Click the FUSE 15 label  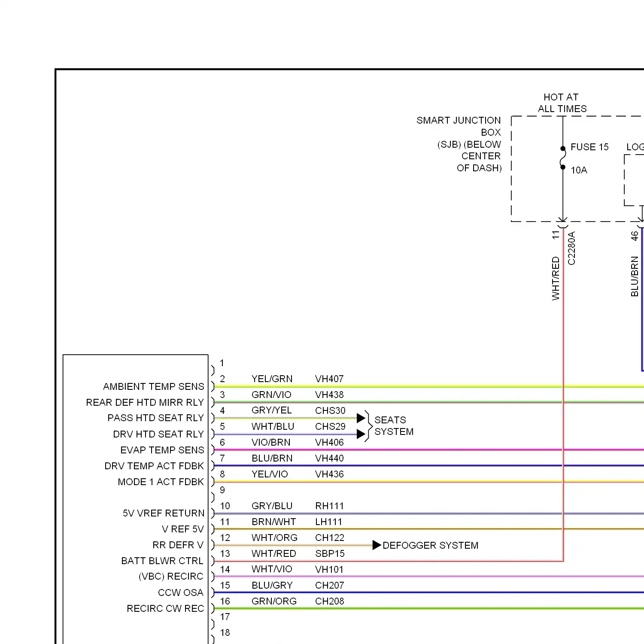pyautogui.click(x=589, y=147)
